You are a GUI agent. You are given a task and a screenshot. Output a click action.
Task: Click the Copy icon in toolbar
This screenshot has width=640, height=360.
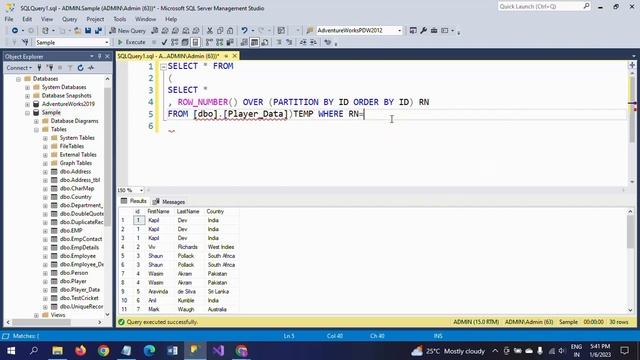(x=220, y=31)
